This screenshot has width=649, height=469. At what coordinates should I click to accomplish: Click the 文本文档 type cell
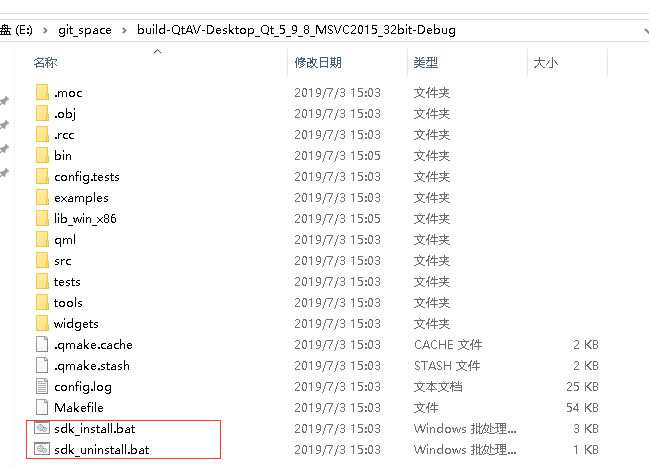pos(438,387)
